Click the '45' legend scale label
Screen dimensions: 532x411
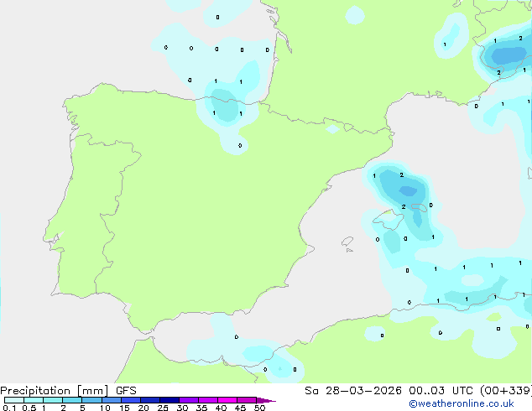tap(240, 408)
